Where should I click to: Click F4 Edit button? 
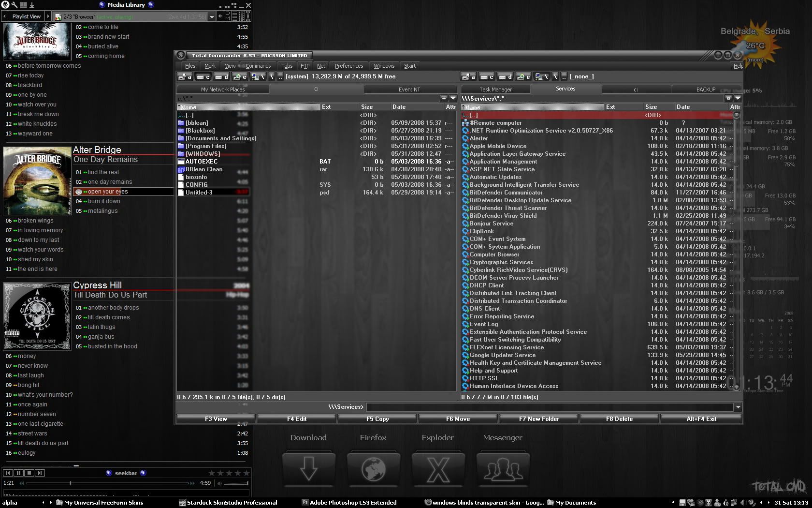pyautogui.click(x=297, y=419)
